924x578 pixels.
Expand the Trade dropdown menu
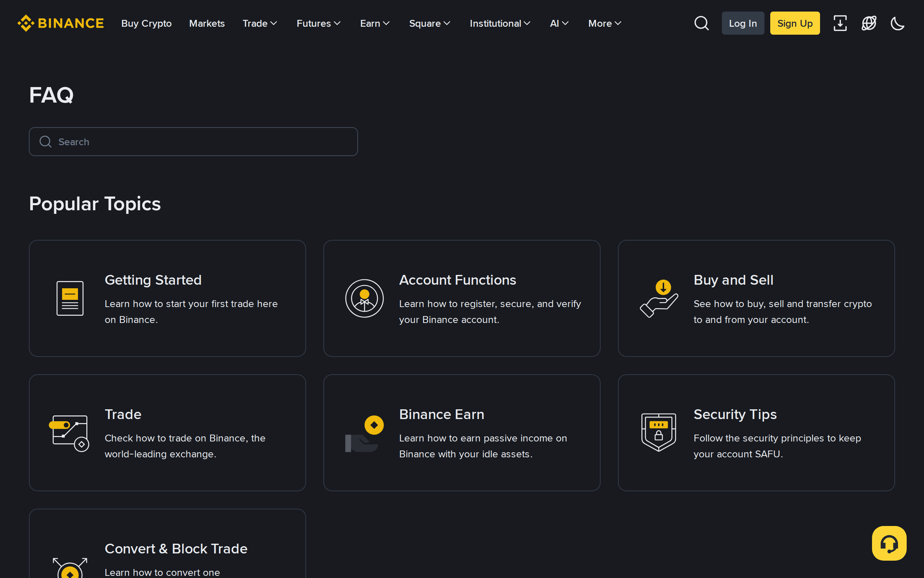tap(260, 23)
